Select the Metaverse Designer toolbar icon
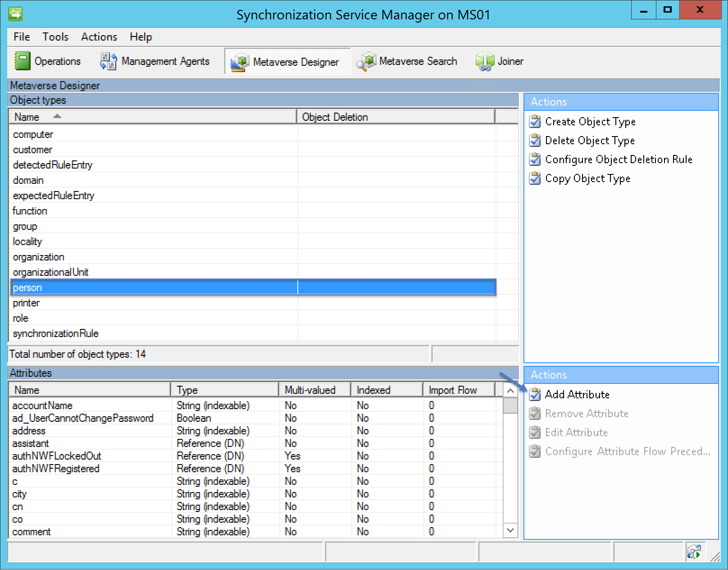This screenshot has height=570, width=728. coord(240,62)
